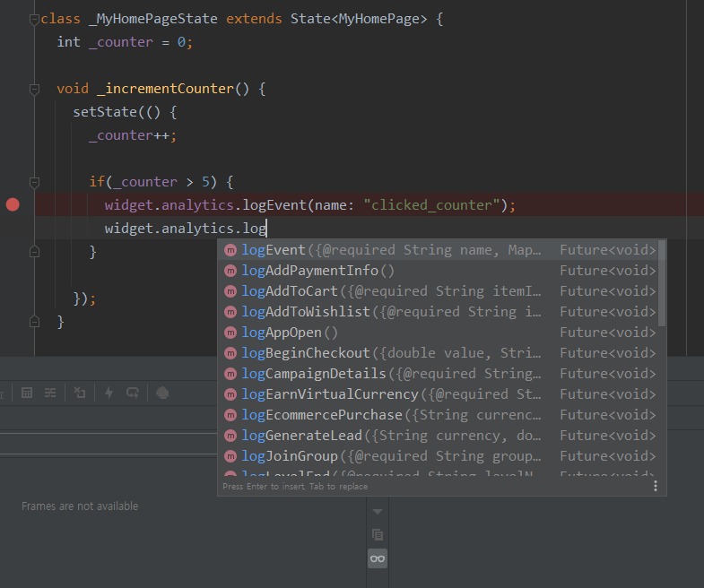Collapse the _MyHomePageState class fold marker
This screenshot has height=588, width=704.
click(34, 19)
